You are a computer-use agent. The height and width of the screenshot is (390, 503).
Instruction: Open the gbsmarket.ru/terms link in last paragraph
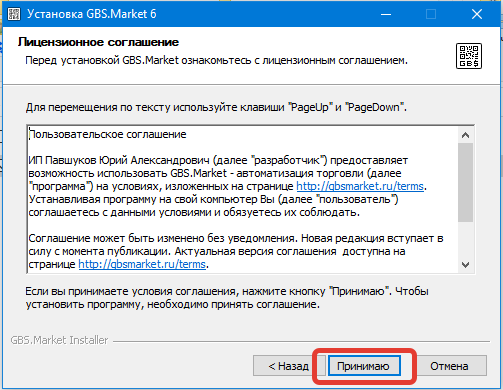pos(142,264)
